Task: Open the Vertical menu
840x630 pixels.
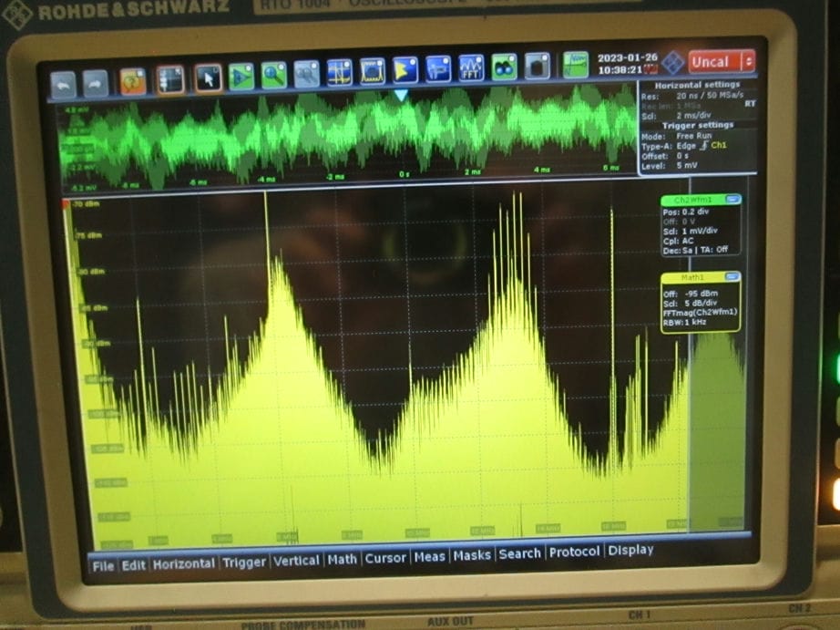Action: (x=296, y=561)
